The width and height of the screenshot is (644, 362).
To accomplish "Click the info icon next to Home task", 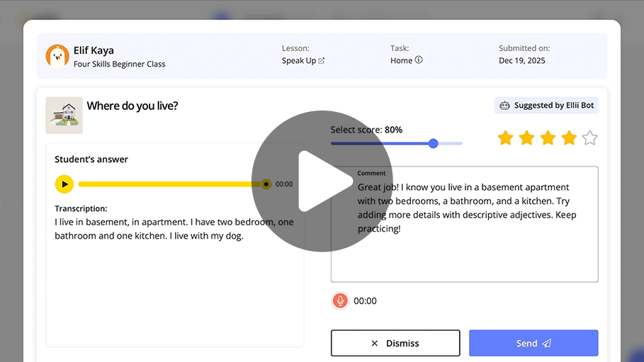I will pos(419,60).
